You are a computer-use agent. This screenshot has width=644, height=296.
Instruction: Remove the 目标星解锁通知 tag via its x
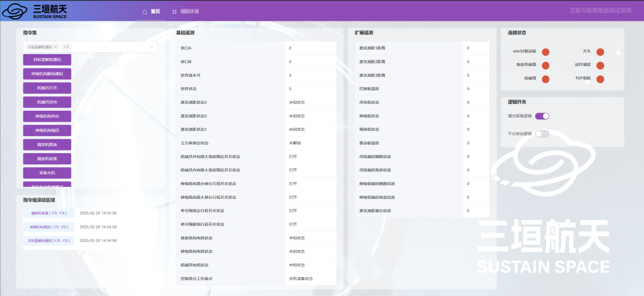click(x=56, y=47)
